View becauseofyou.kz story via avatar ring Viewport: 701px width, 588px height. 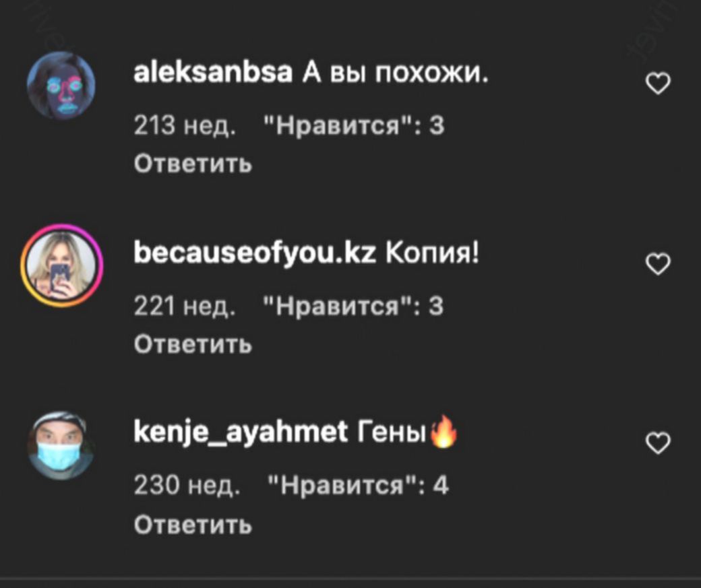tap(61, 265)
